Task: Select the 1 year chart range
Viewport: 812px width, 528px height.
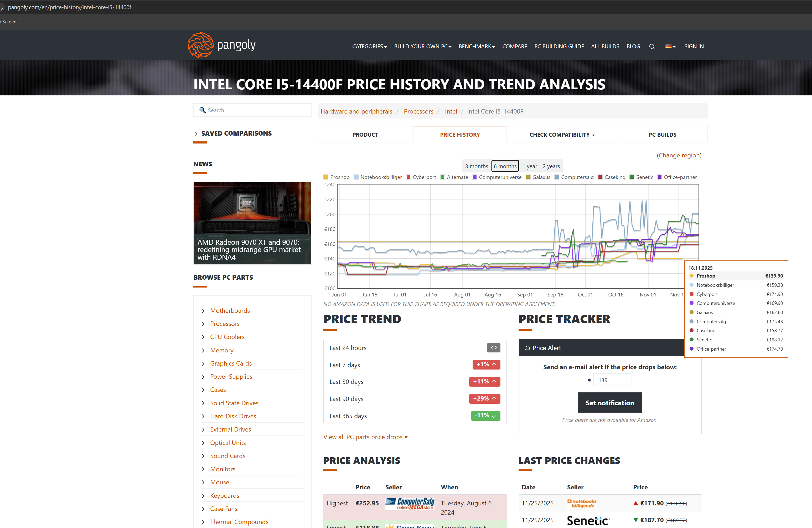Action: tap(530, 166)
